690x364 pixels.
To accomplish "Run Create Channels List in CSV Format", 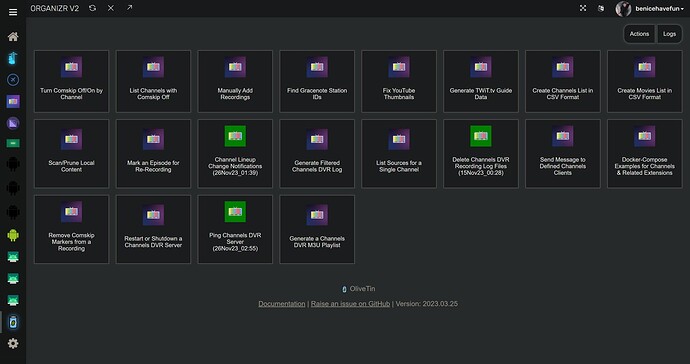I will click(x=562, y=81).
